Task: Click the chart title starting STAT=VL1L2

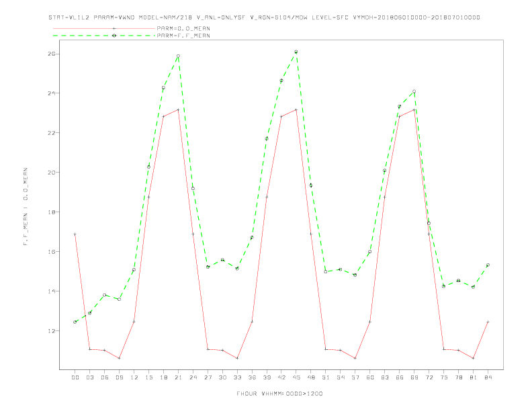Action: coord(264,17)
